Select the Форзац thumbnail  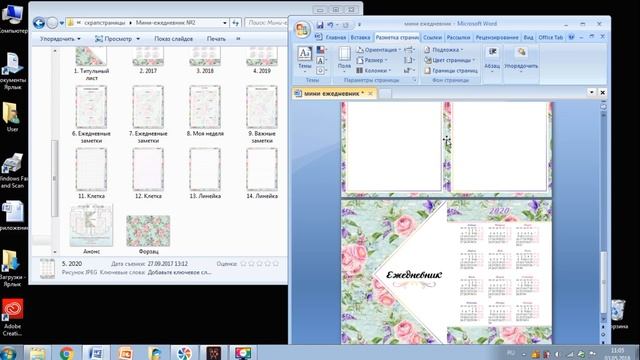tap(148, 234)
